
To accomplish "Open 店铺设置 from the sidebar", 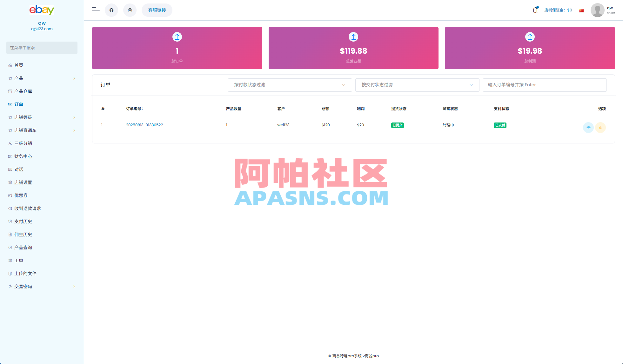I will pyautogui.click(x=23, y=182).
